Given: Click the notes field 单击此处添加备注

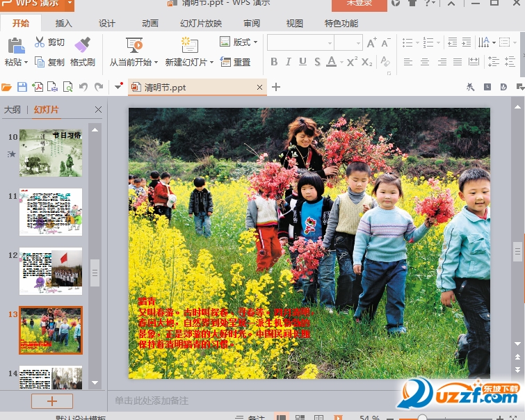Looking at the screenshot, I should tap(152, 401).
